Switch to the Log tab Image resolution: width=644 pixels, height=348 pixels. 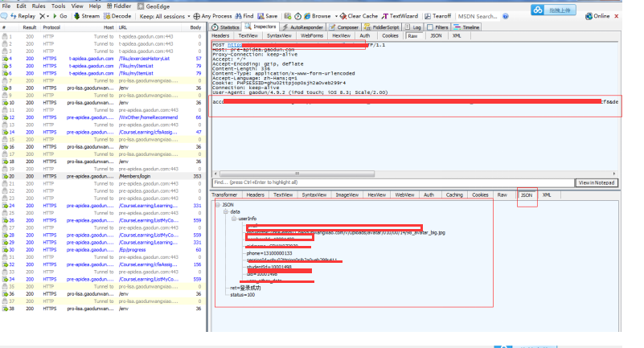[x=413, y=27]
